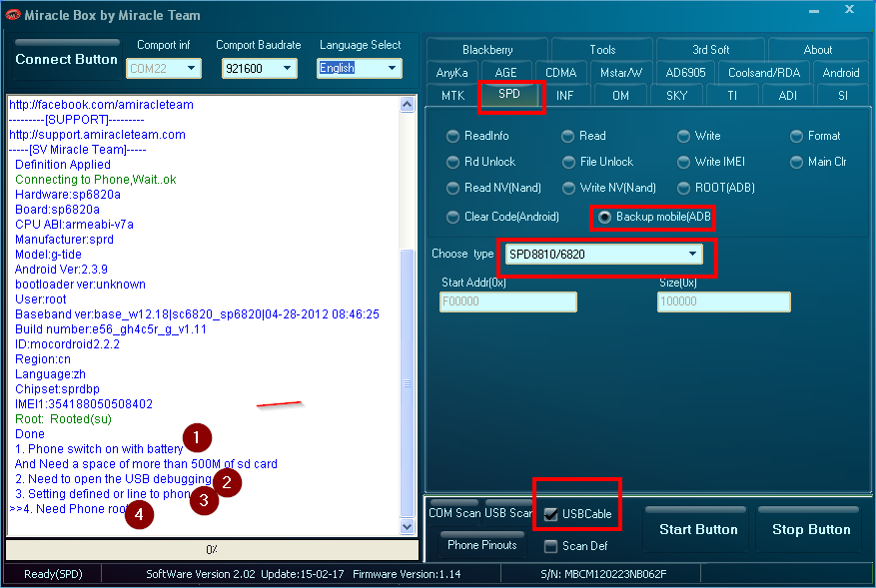Switch to the AD6905 tab

(685, 73)
